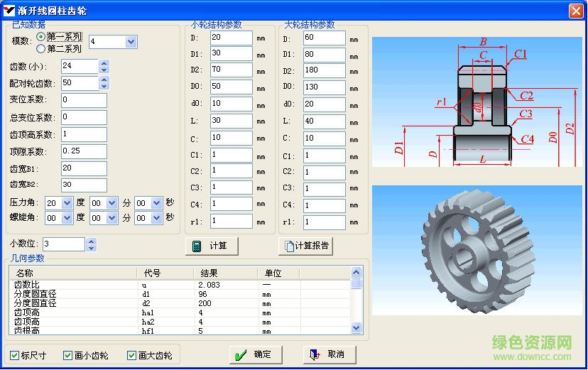588x370 pixels.
Task: Click the calculator icon on 计算 button
Action: (195, 246)
